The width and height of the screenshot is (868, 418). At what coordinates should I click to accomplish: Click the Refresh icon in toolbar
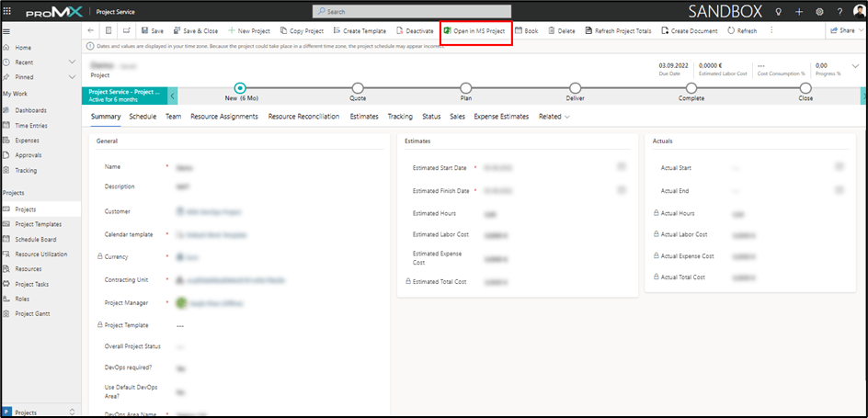[732, 30]
